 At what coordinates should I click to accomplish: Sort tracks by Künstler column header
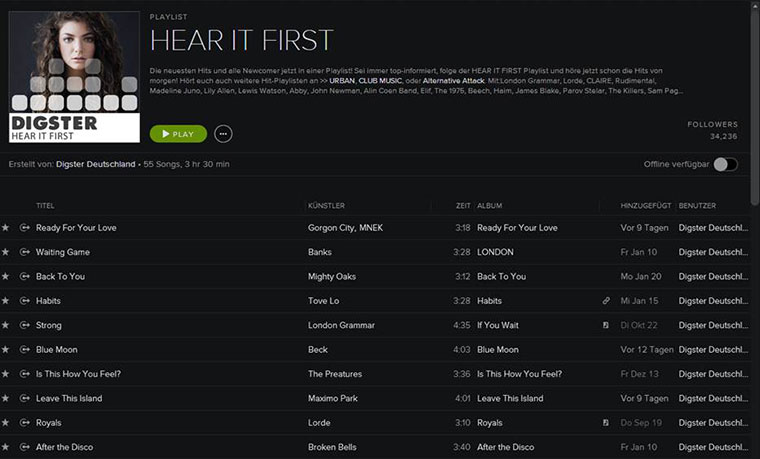point(327,205)
